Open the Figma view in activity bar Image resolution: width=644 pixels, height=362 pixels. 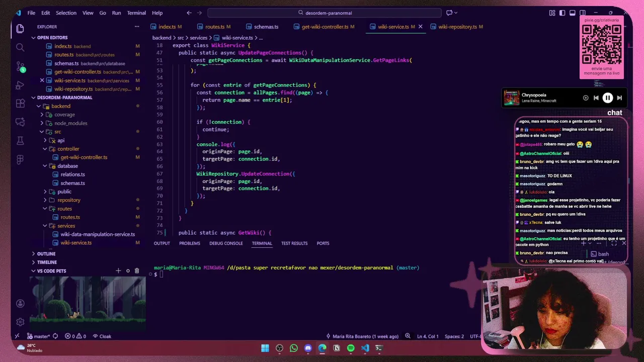click(x=20, y=159)
